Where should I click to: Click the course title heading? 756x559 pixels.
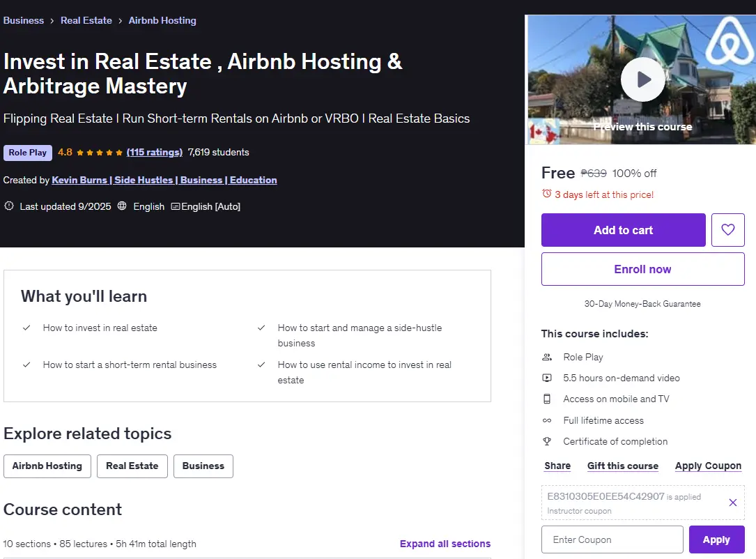[203, 74]
